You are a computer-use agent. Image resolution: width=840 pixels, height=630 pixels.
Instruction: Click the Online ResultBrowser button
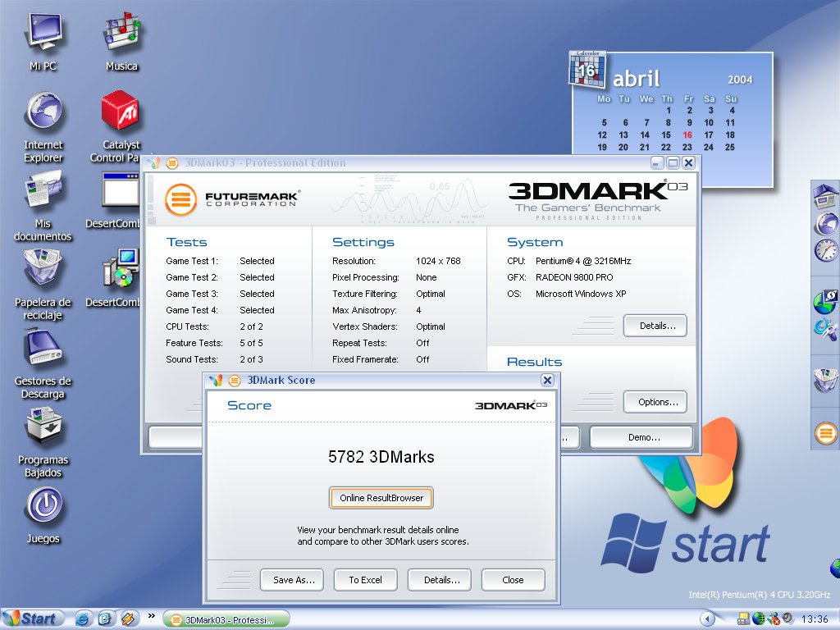pos(381,498)
